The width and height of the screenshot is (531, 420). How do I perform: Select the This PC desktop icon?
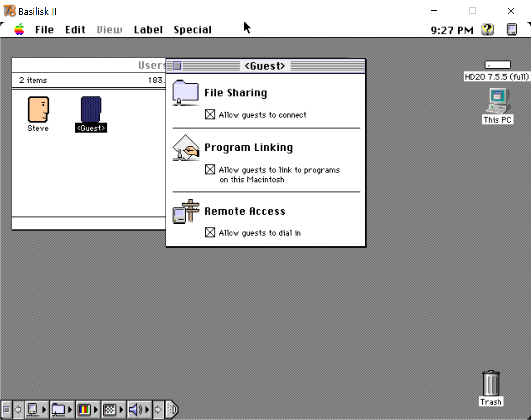click(x=498, y=101)
